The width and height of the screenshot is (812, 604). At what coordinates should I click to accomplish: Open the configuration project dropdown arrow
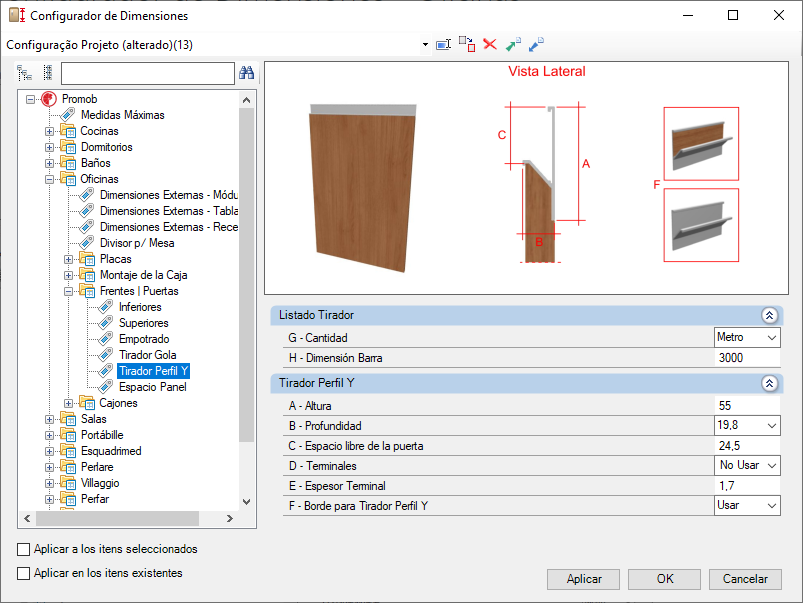pos(425,45)
